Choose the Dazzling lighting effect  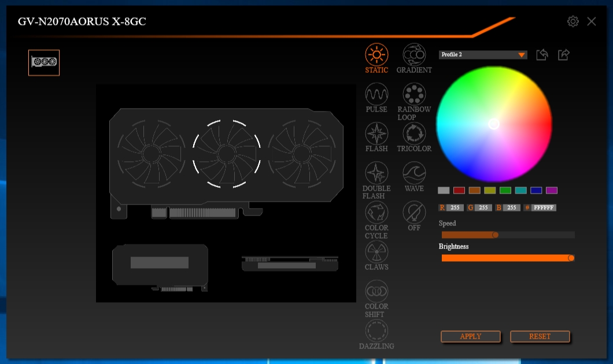tap(376, 335)
